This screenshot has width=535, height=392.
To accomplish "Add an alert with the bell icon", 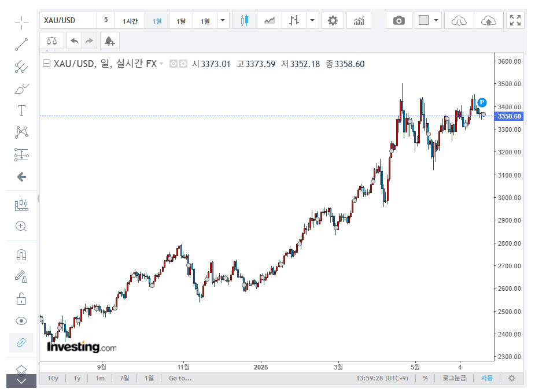I will click(109, 41).
